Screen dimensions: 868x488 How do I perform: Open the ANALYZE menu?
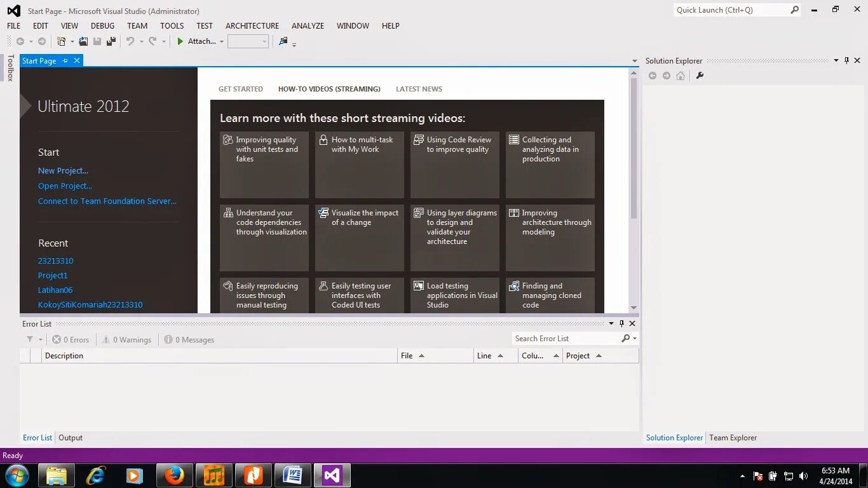[308, 26]
